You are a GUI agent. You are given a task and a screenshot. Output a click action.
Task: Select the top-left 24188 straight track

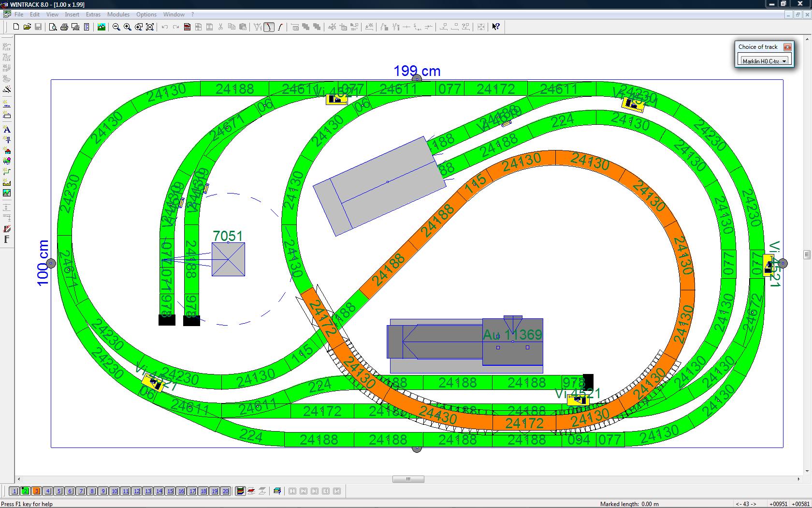234,89
